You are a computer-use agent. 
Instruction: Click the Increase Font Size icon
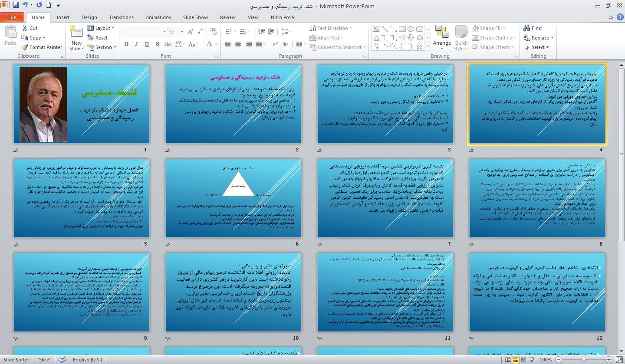tap(190, 32)
